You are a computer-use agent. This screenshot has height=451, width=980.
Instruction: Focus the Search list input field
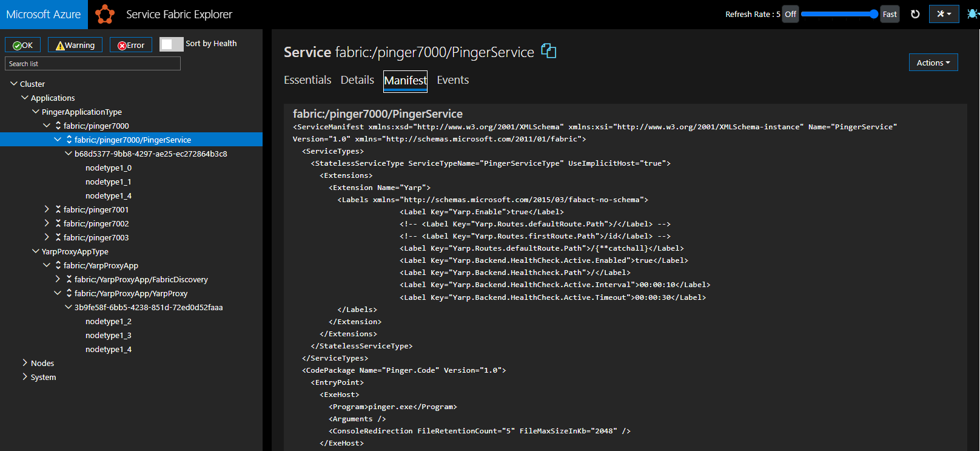click(x=93, y=63)
